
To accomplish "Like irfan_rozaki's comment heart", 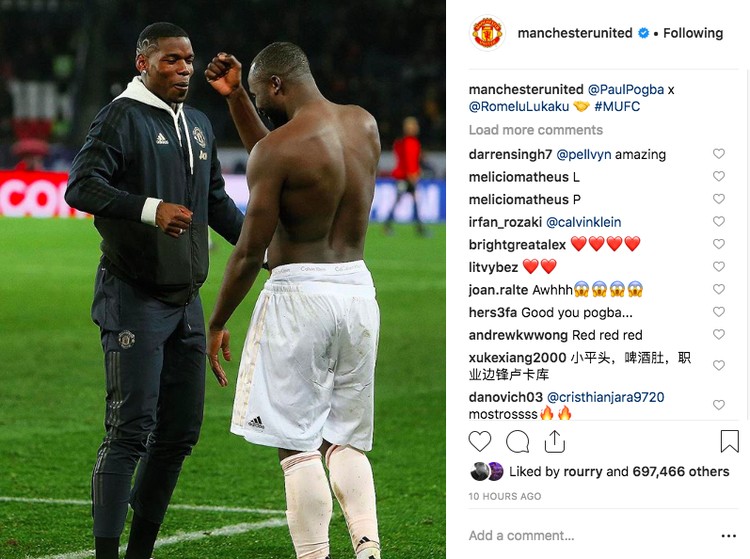I will click(x=718, y=221).
